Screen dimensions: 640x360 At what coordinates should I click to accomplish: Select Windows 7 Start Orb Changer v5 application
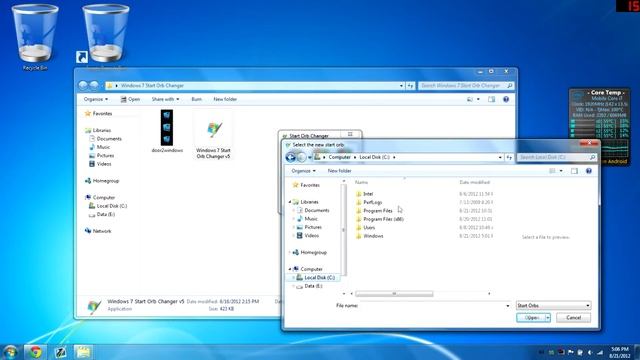tap(213, 135)
